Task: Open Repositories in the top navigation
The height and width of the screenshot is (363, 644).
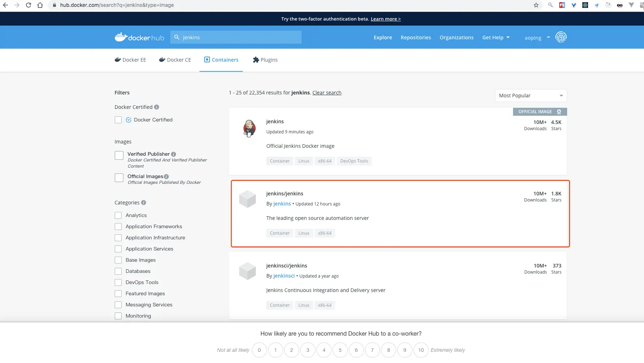Action: (x=416, y=37)
